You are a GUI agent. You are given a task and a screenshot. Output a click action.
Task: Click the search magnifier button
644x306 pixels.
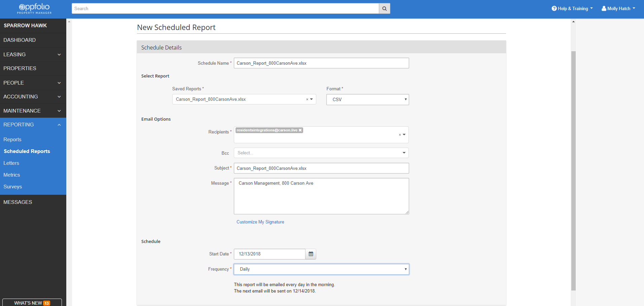[384, 8]
